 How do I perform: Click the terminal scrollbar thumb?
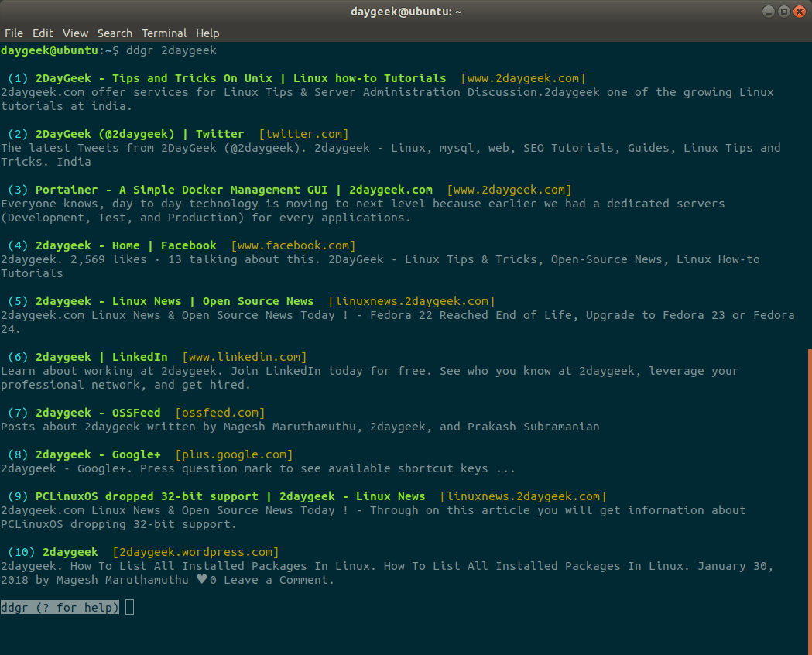point(810,502)
